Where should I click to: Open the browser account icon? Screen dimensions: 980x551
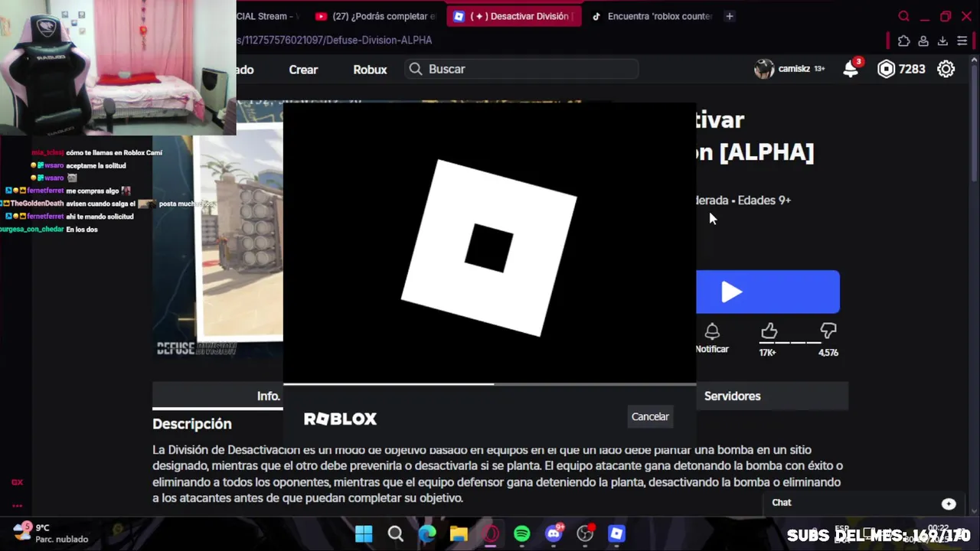pos(923,41)
